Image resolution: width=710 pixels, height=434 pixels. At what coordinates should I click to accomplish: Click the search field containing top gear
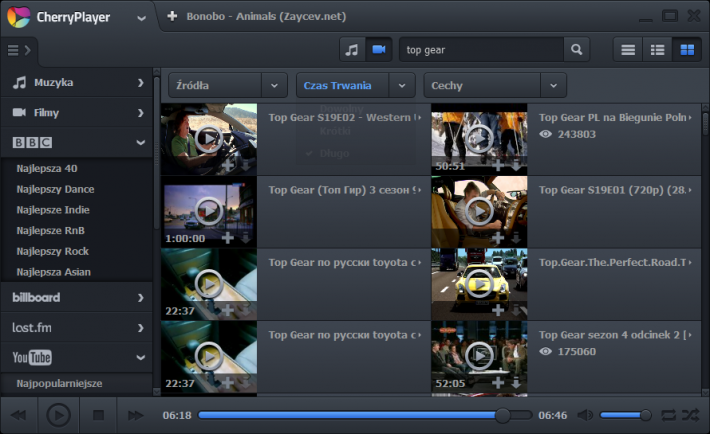481,50
